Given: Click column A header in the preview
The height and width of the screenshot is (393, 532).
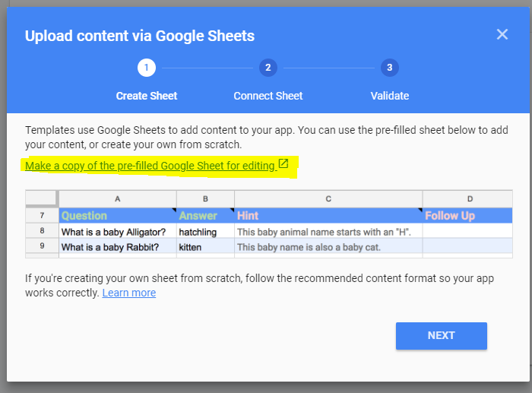Looking at the screenshot, I should pyautogui.click(x=118, y=199).
